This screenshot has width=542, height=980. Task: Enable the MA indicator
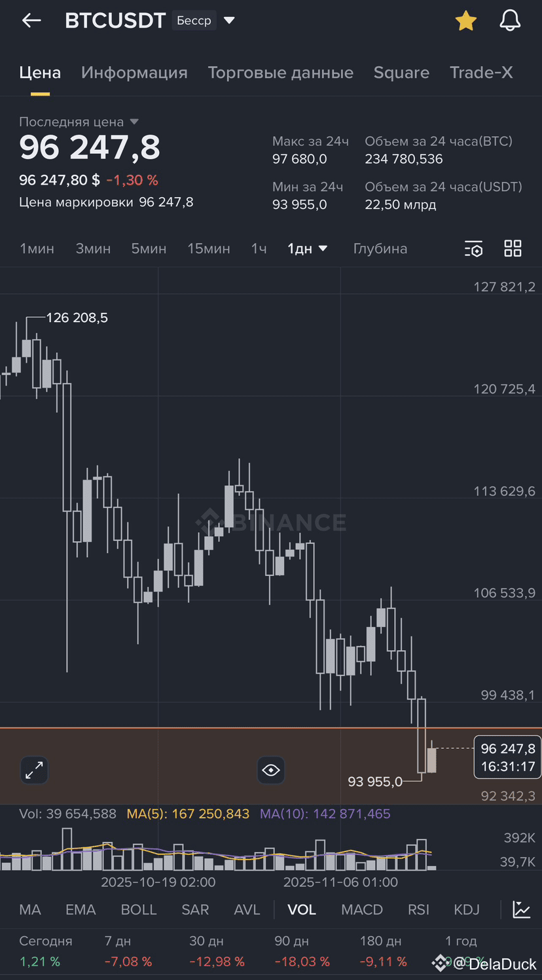[x=30, y=909]
